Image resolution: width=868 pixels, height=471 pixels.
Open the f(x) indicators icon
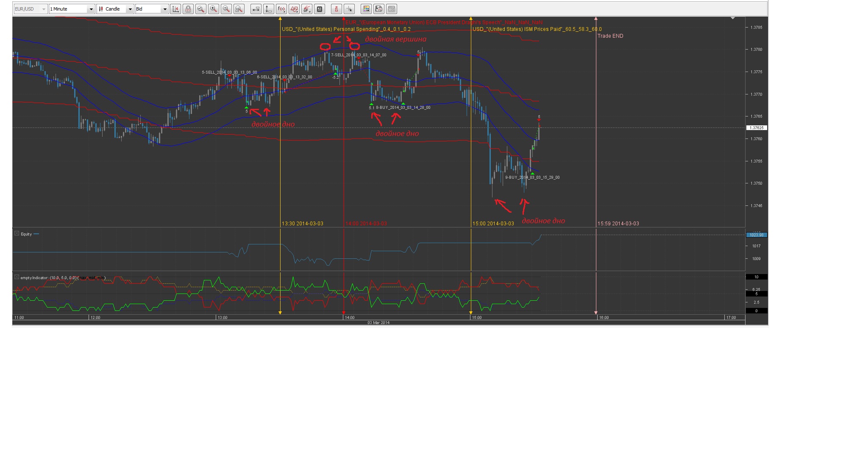point(281,9)
